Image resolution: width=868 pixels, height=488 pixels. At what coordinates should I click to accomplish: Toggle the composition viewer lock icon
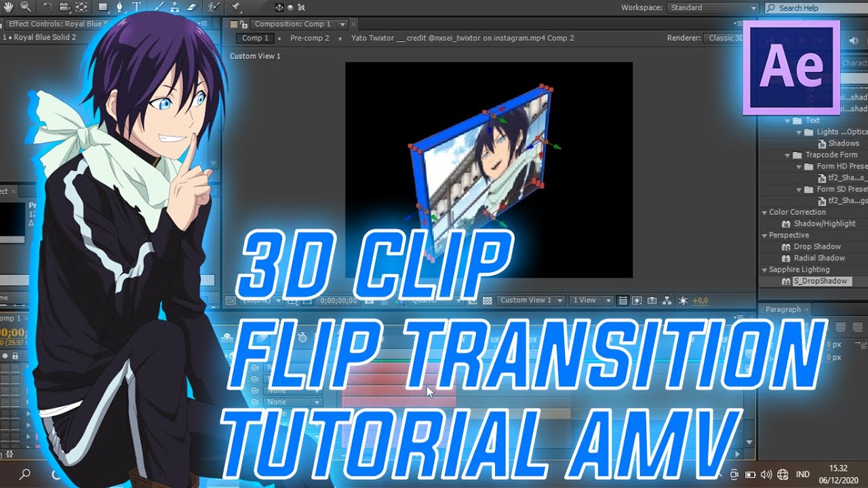point(243,24)
